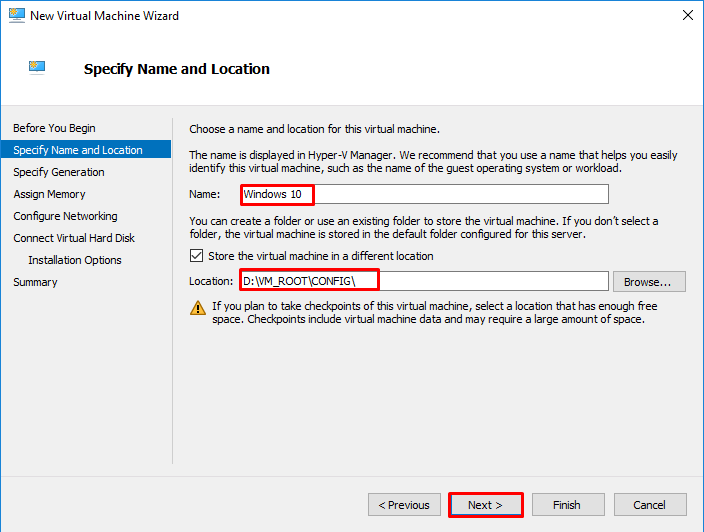Click the checkpoint free space warning text
Viewport: 704px width, 532px height.
435,312
